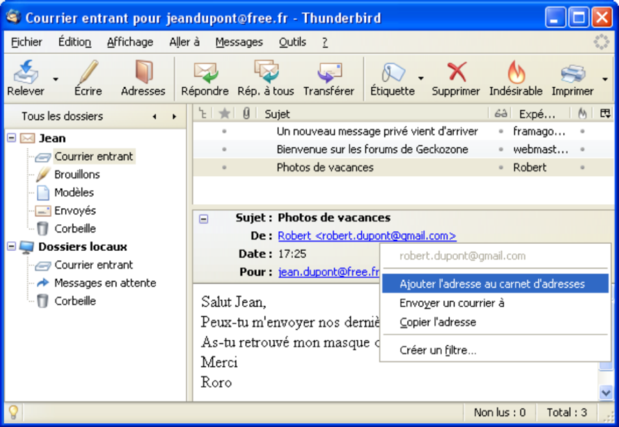Select Ajouter l'adresse au carnet d'adresses
619x427 pixels.
[492, 284]
